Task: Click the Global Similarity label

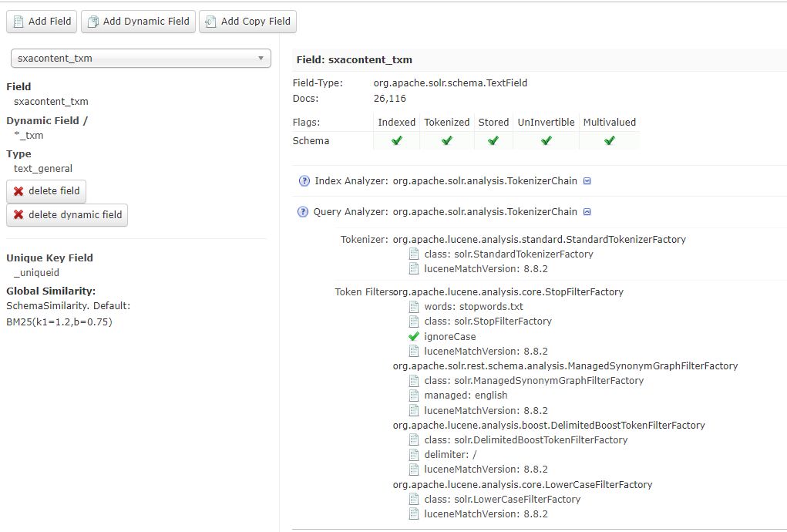Action: pos(51,291)
